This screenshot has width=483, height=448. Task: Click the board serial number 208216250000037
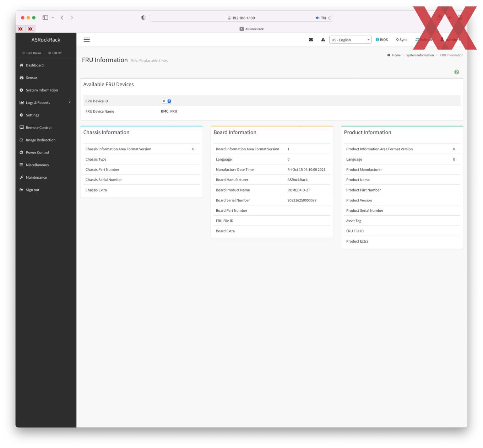[x=302, y=200]
